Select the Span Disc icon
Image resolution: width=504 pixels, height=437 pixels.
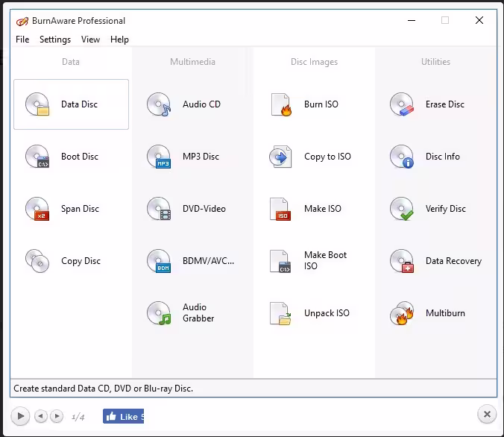point(37,209)
